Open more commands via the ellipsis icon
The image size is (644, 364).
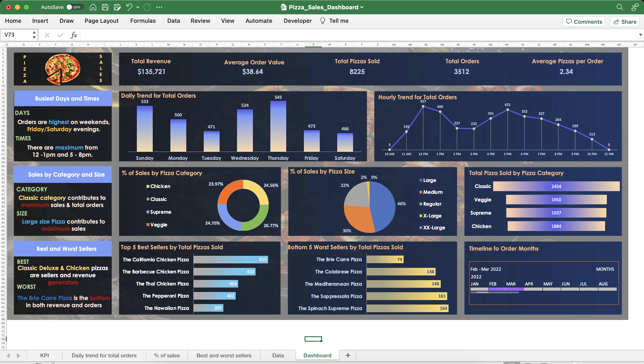click(159, 7)
